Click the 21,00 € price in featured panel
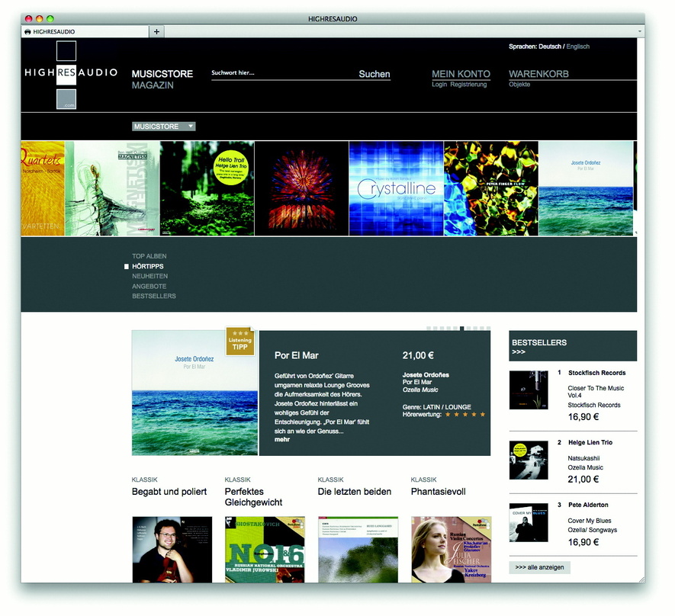 [418, 355]
